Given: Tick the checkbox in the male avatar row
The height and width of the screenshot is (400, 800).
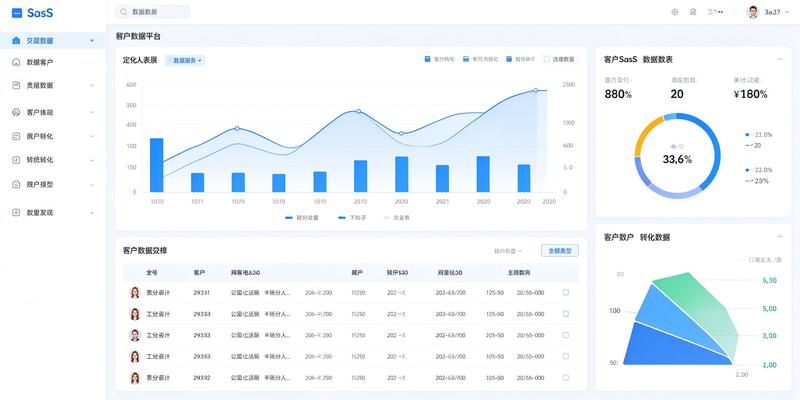Looking at the screenshot, I should 565,335.
